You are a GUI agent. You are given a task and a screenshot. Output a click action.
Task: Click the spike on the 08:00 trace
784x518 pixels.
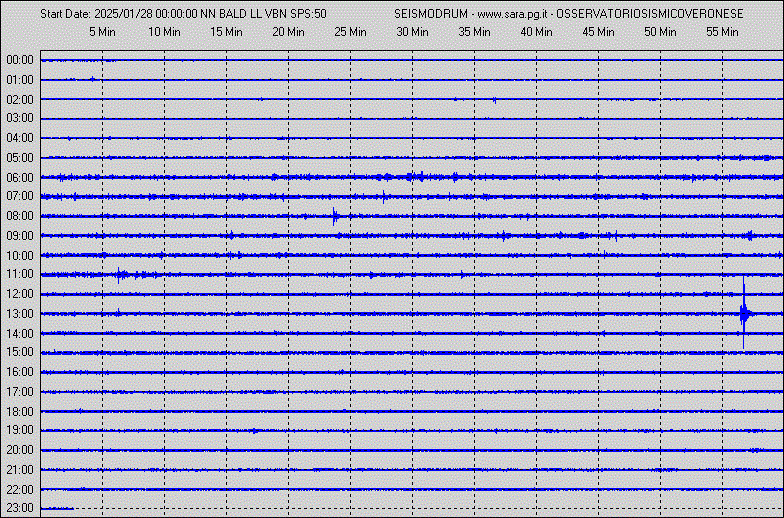click(x=335, y=216)
